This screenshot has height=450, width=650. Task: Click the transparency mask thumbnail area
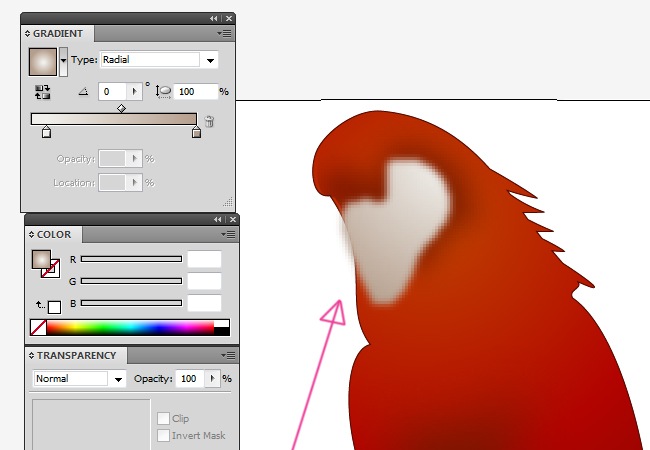pyautogui.click(x=91, y=425)
